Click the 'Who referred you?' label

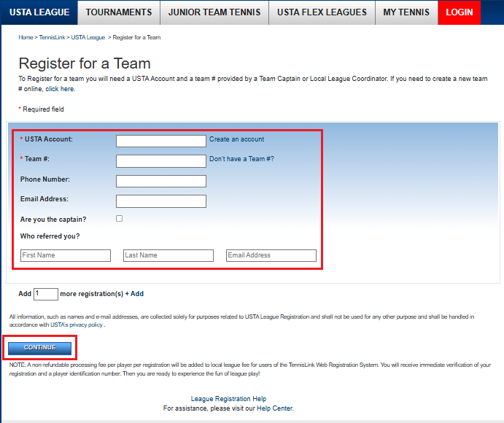point(50,236)
